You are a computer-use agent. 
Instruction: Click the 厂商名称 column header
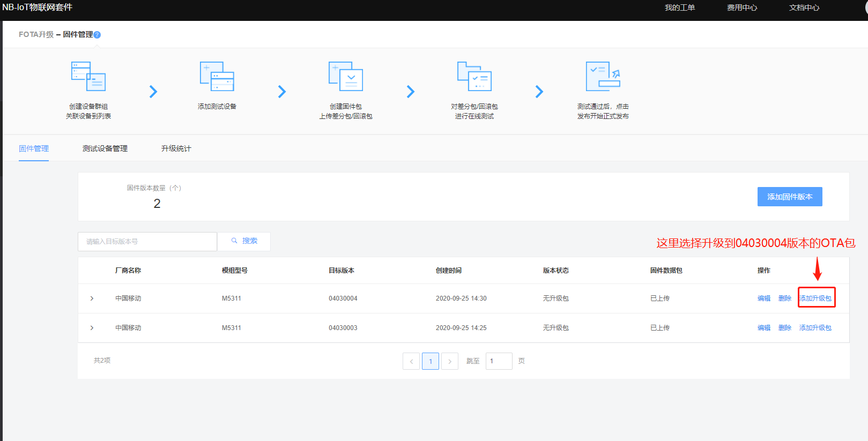coord(128,271)
